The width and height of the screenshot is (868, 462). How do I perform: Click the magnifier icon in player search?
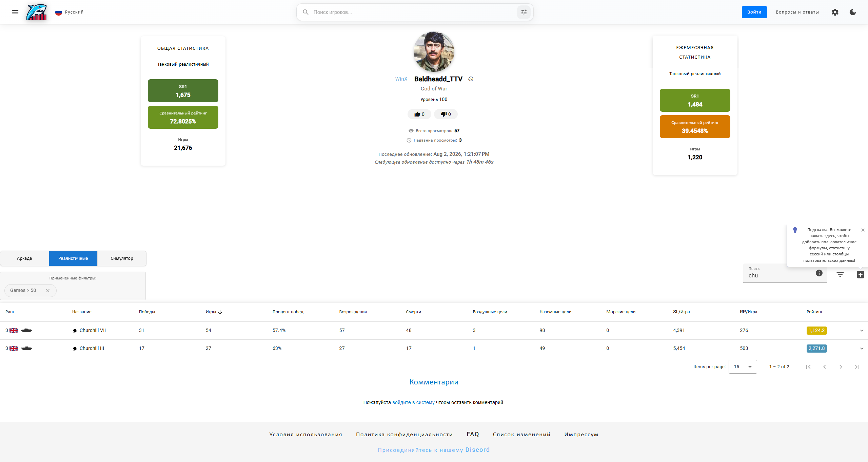coord(305,12)
